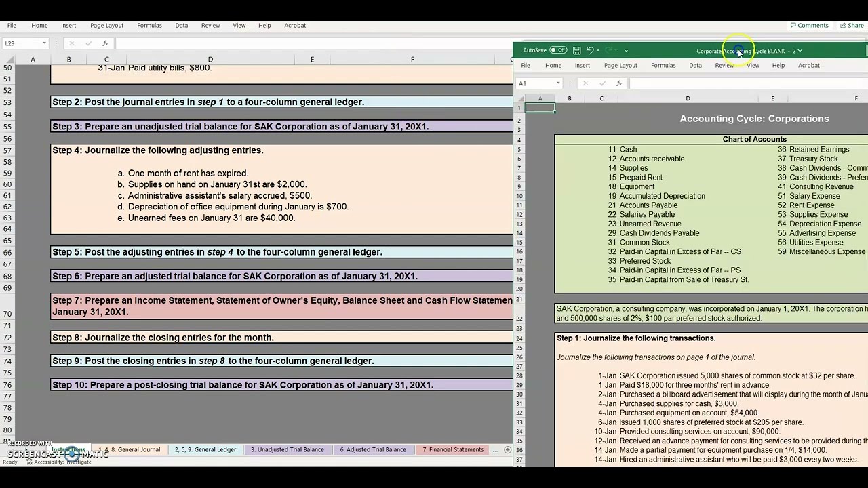This screenshot has height=488, width=868.
Task: Toggle AutoSave switch in right Excel window
Action: 558,50
